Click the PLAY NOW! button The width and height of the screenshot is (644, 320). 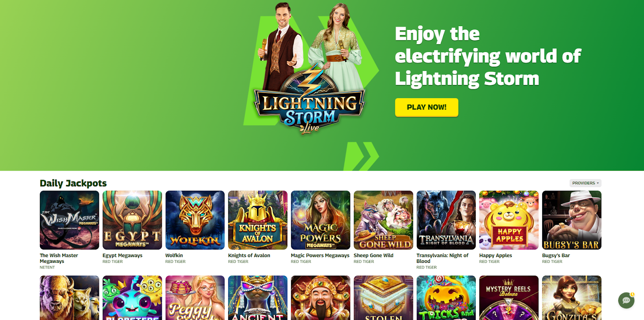click(x=427, y=107)
